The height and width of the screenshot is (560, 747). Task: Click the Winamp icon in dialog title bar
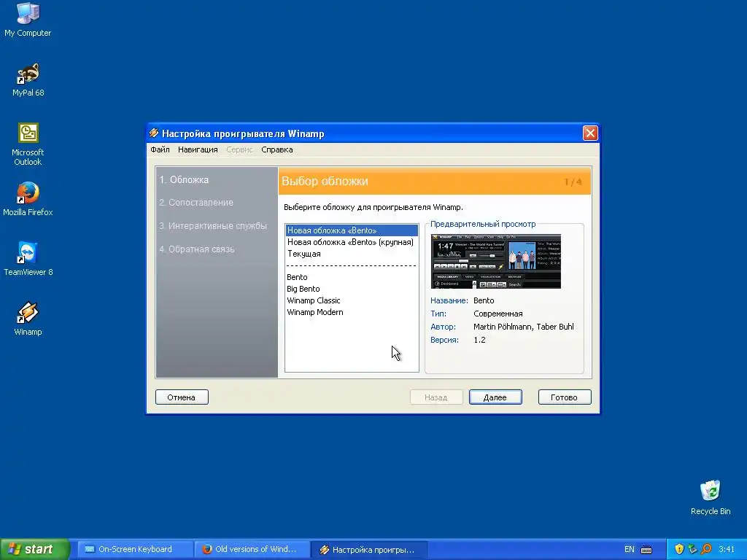(x=153, y=133)
